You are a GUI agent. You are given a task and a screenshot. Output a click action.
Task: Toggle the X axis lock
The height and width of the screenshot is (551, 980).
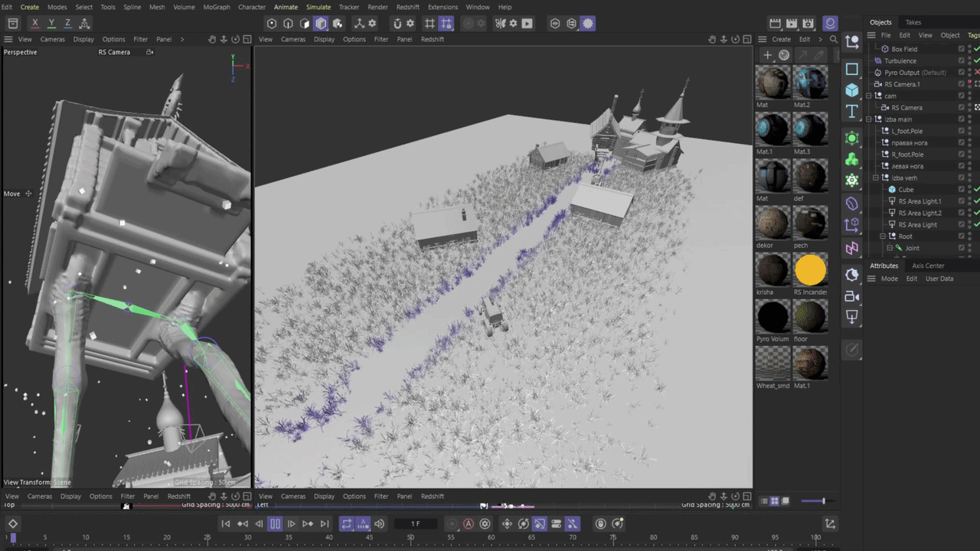pyautogui.click(x=34, y=24)
